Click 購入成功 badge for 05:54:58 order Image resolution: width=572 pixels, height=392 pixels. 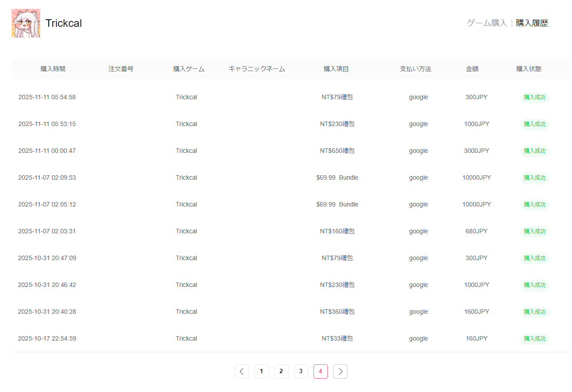coord(534,97)
